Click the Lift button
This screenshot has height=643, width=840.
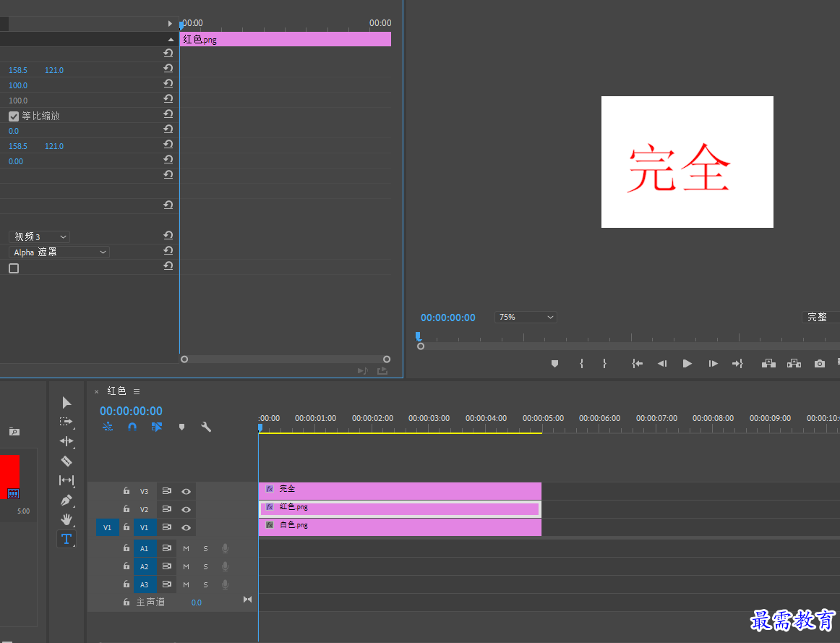768,363
